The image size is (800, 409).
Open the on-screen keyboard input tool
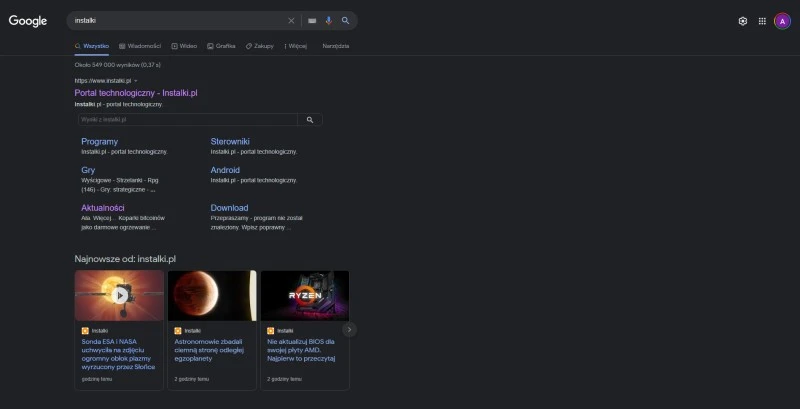point(312,20)
